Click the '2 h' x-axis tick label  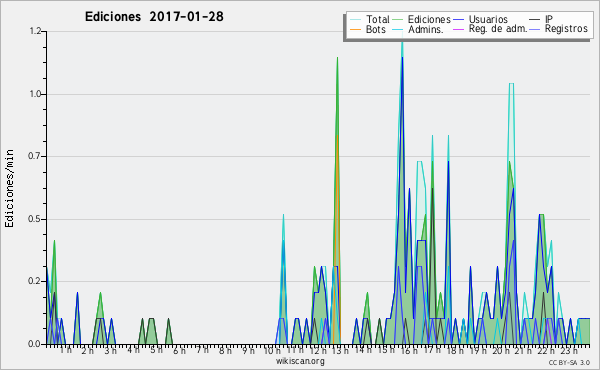tap(88, 351)
